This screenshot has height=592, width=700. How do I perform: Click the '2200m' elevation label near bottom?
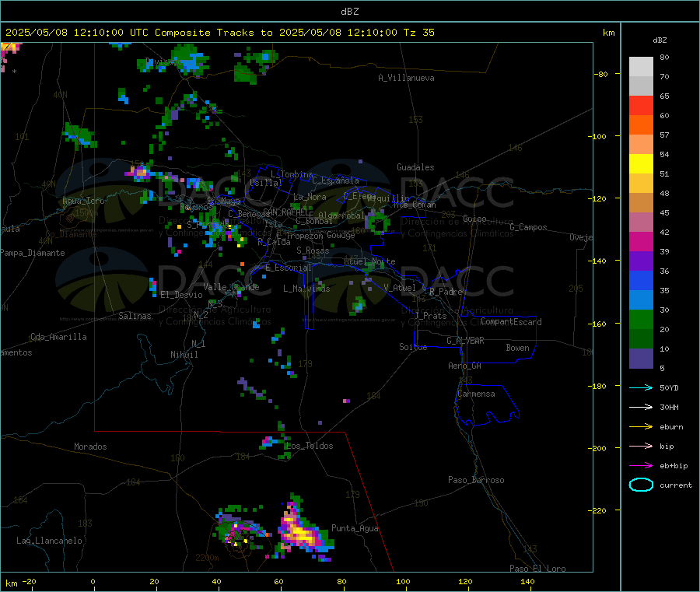(207, 558)
